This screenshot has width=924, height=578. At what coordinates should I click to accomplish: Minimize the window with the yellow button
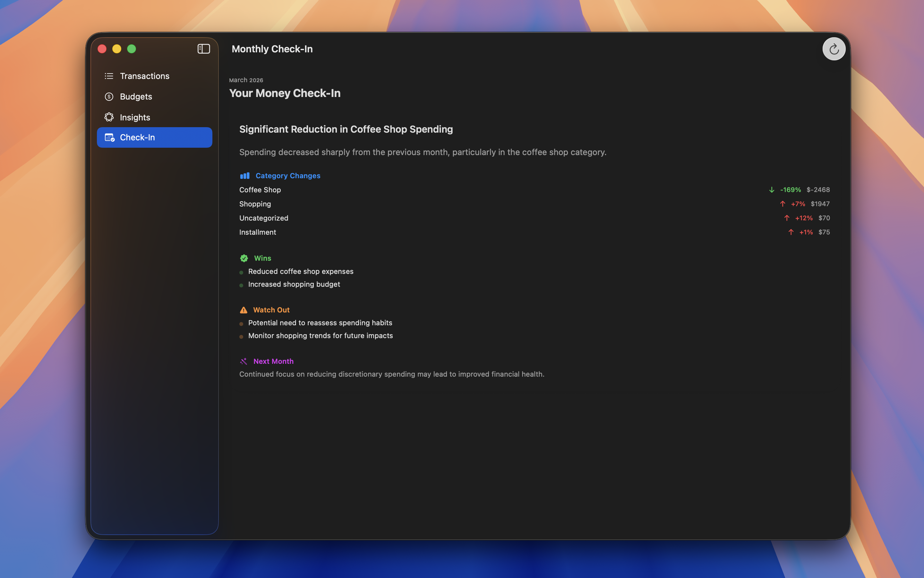[117, 49]
